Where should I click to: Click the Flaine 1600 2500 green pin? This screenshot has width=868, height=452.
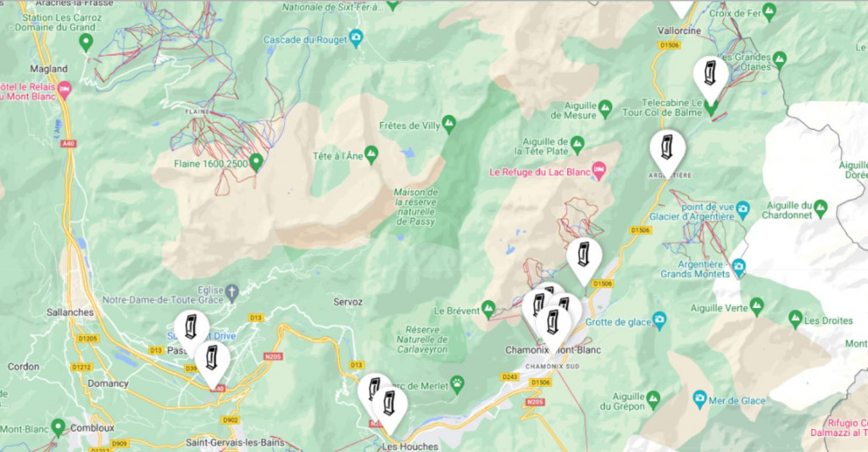click(x=256, y=163)
